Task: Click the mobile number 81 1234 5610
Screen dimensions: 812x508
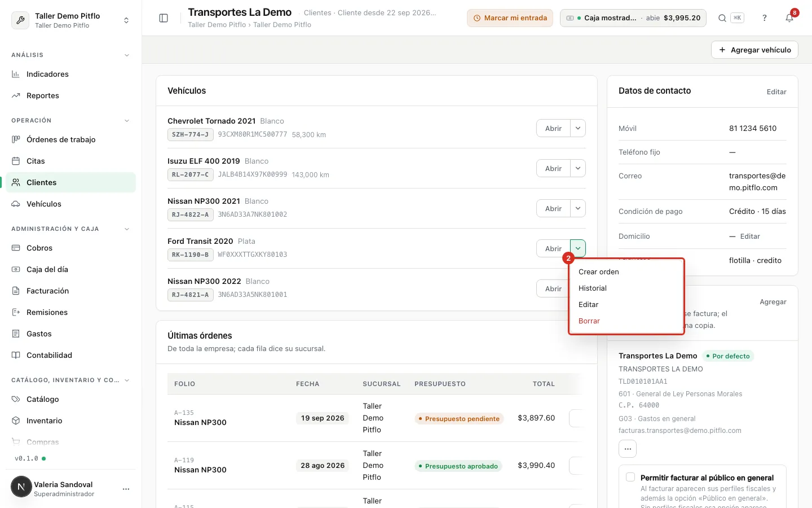Action: tap(753, 128)
